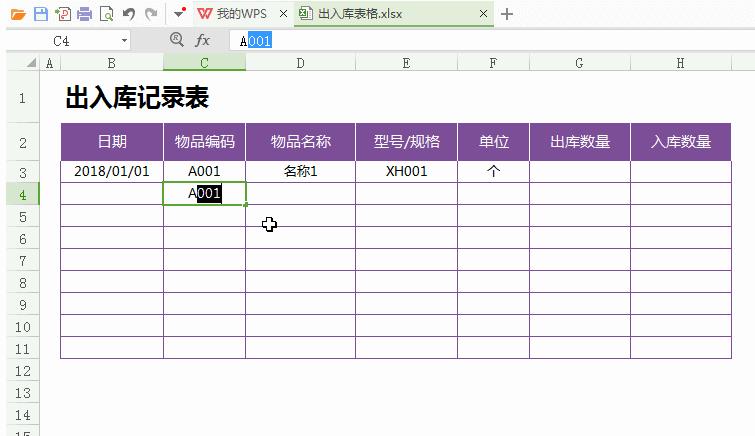The height and width of the screenshot is (436, 755).
Task: Click the 物品编码 header cell
Action: point(204,142)
